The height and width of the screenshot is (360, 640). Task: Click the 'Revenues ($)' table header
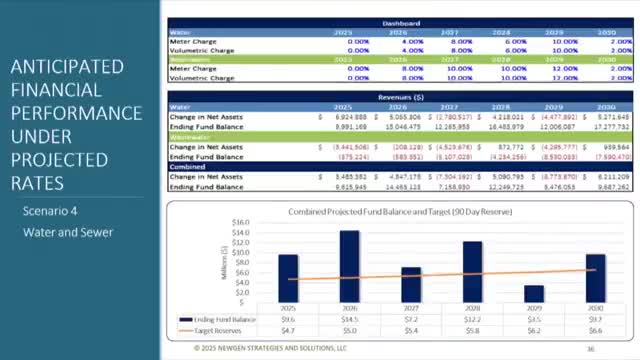pos(401,97)
